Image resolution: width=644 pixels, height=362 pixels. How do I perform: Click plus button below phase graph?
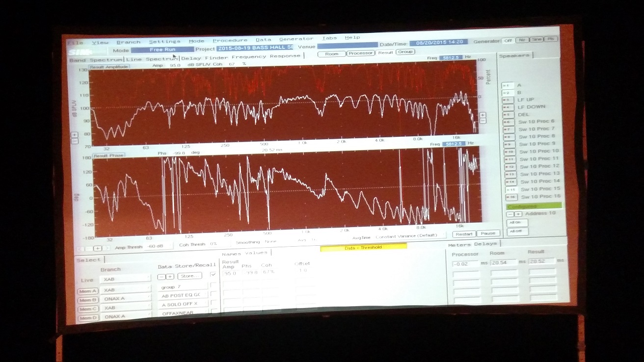[97, 249]
